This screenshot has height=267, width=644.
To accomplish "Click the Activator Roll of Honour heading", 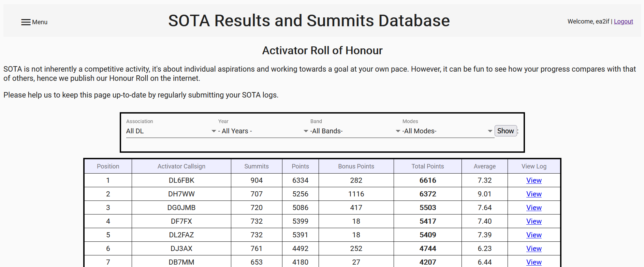I will (322, 50).
